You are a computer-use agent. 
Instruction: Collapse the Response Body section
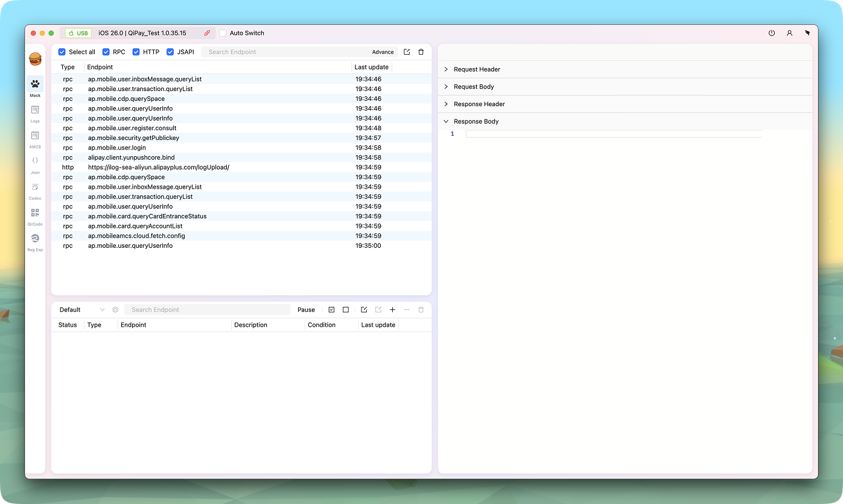tap(476, 121)
